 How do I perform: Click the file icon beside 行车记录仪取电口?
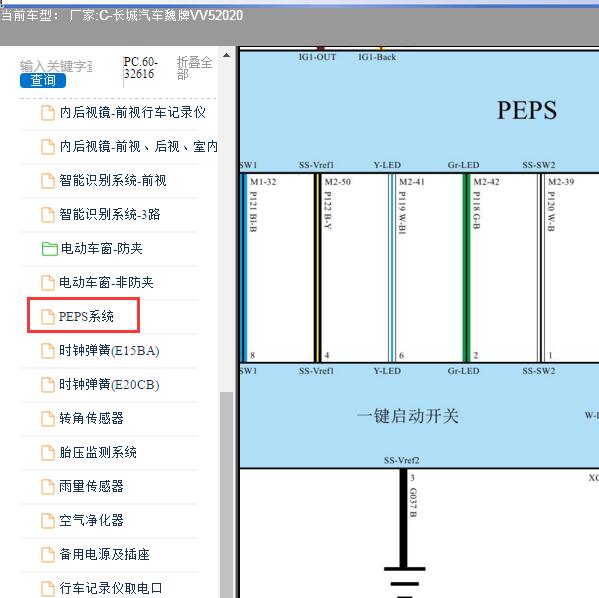tap(48, 588)
